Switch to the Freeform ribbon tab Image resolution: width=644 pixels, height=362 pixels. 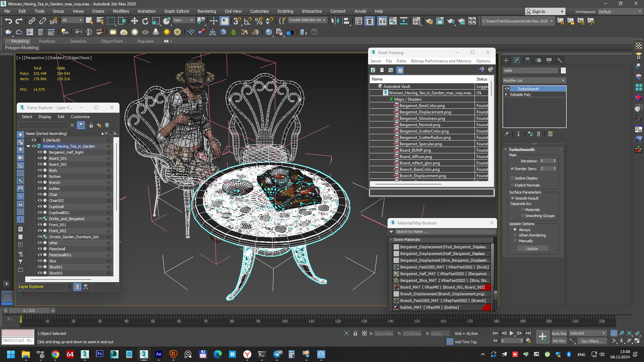pos(47,41)
